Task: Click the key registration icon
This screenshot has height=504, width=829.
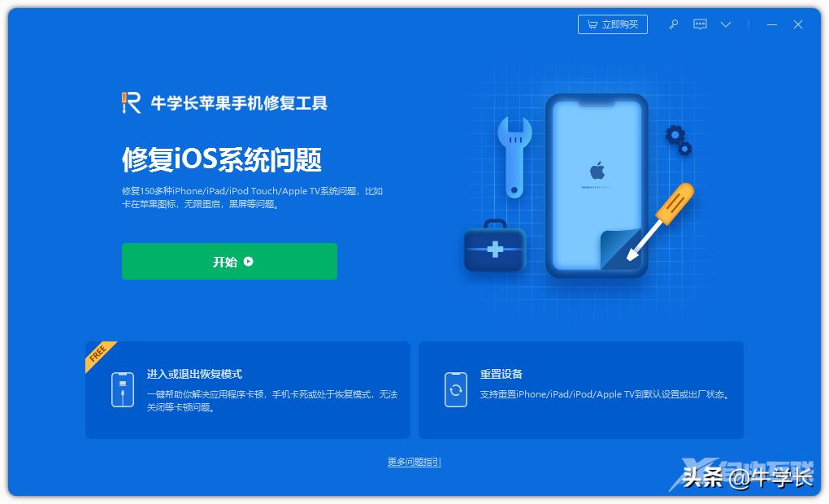Action: (674, 24)
